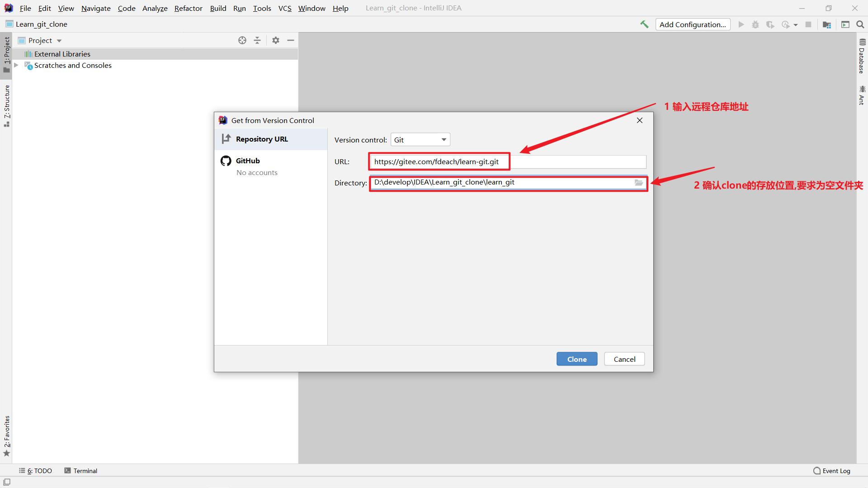Click the browse folder icon in Directory field
The image size is (868, 488).
639,183
